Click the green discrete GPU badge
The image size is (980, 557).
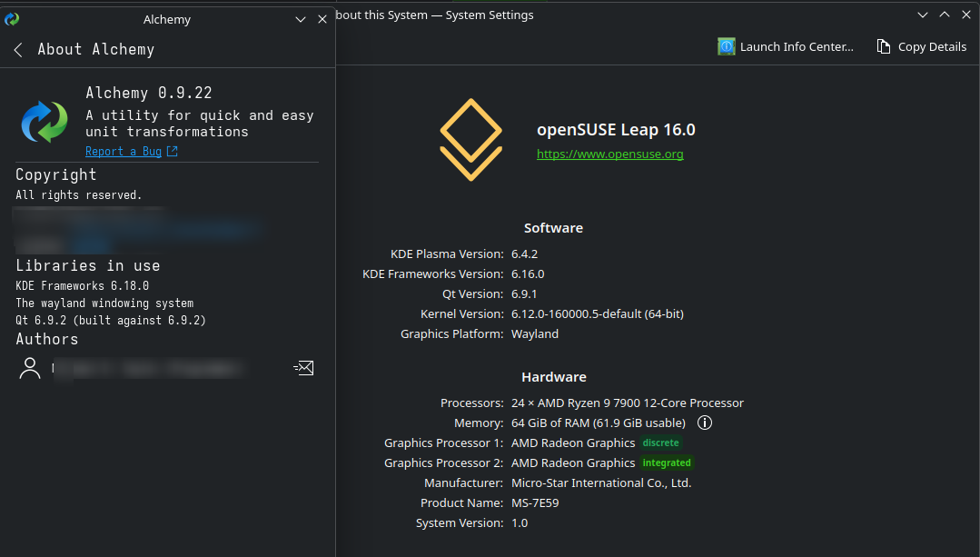pos(660,443)
